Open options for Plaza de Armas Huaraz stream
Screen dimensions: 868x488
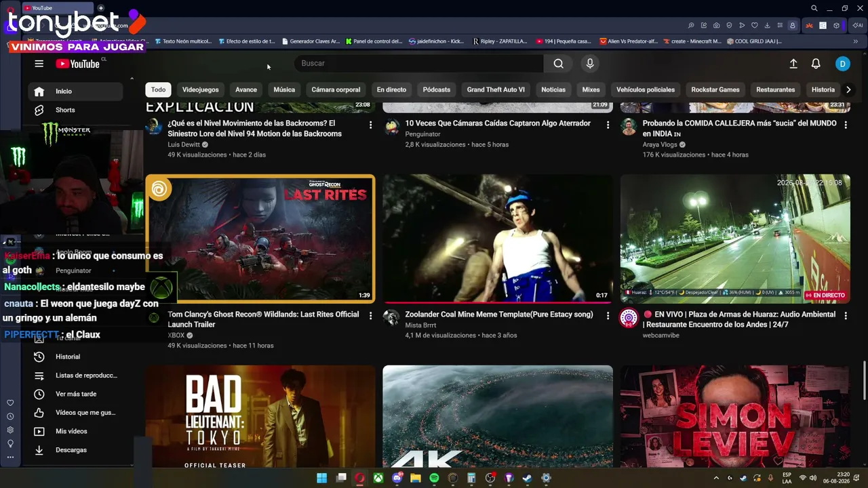pyautogui.click(x=845, y=316)
